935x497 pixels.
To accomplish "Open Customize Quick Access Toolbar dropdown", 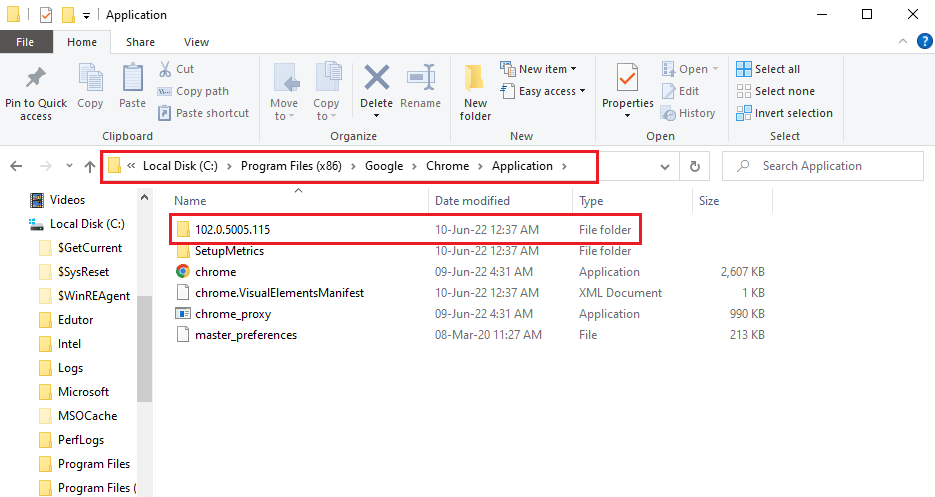I will pyautogui.click(x=86, y=16).
